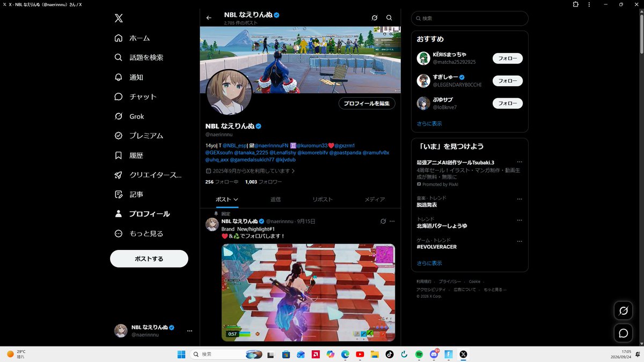
Task: Open the 北海道バターしょうゆ trend
Action: tap(442, 226)
